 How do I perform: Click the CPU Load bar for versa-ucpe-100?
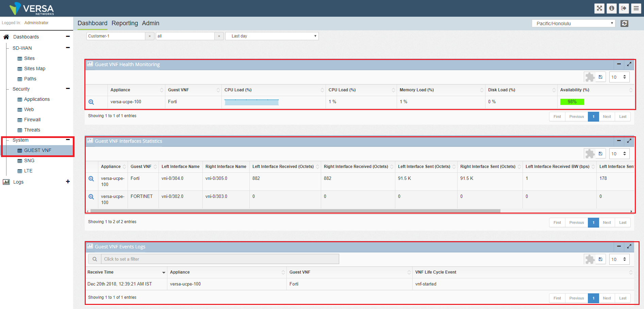(x=251, y=102)
